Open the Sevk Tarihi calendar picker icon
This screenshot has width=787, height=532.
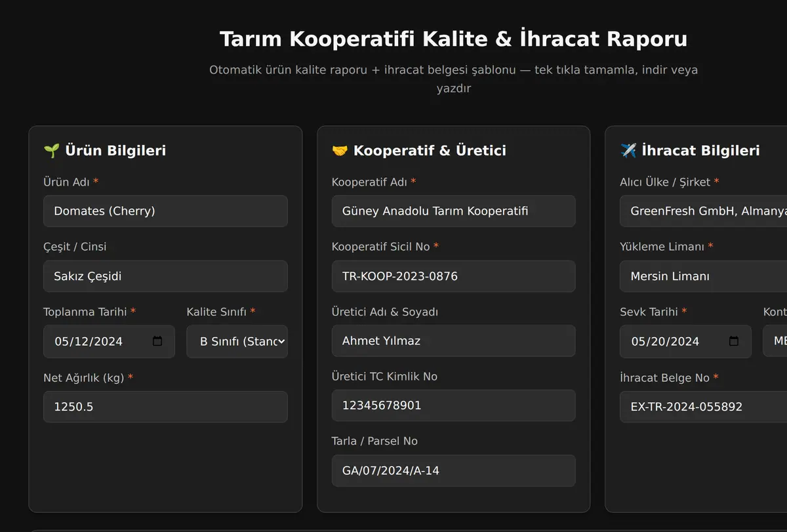(x=734, y=341)
